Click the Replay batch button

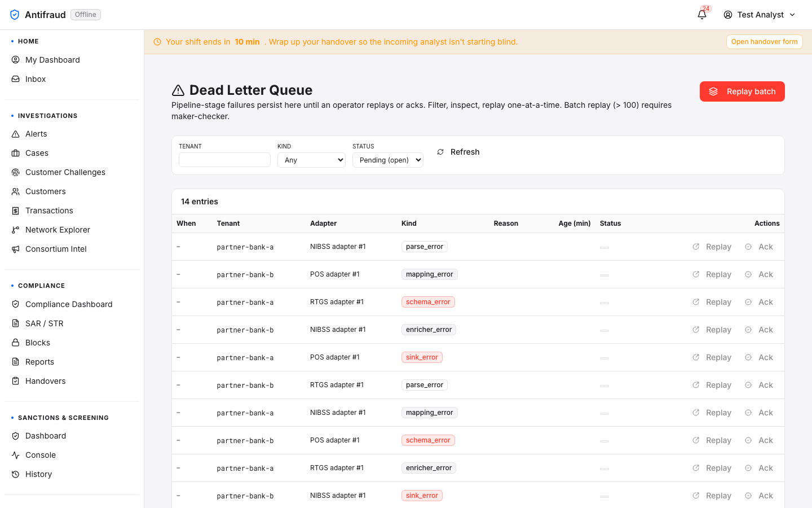click(742, 91)
